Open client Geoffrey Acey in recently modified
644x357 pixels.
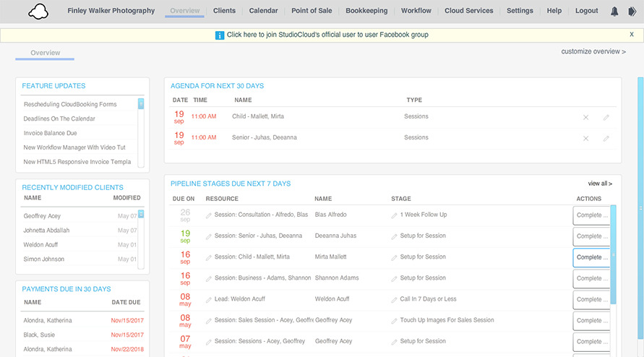42,216
